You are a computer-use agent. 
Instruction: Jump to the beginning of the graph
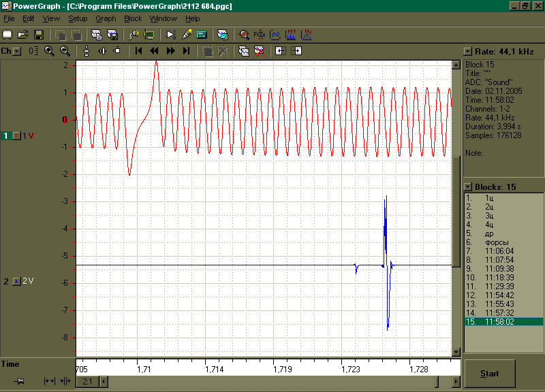click(x=139, y=51)
